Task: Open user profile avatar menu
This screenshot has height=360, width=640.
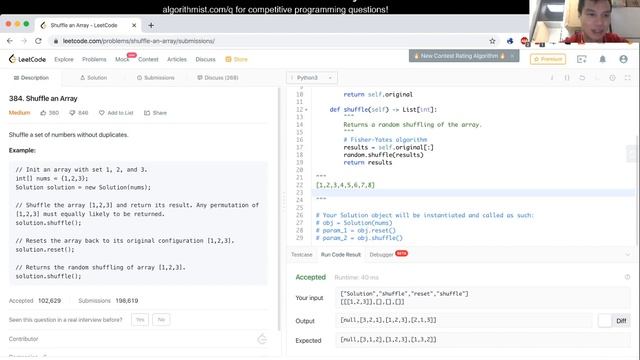Action: tap(623, 59)
